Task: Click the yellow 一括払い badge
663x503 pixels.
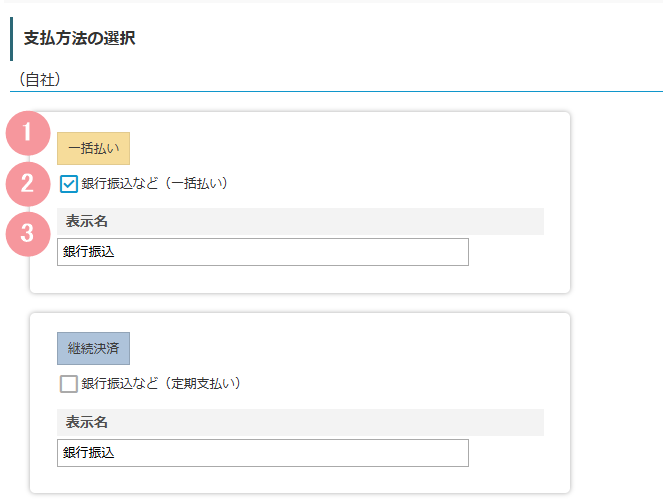Action: (93, 148)
